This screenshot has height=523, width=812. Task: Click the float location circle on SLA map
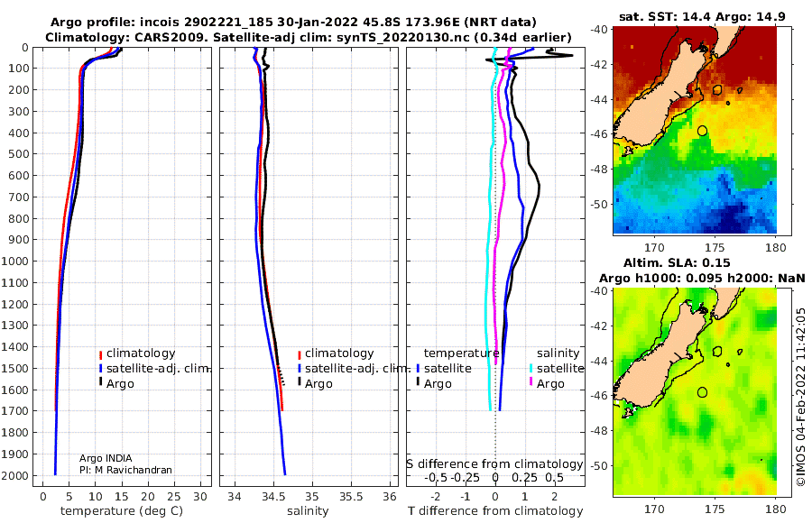point(702,392)
